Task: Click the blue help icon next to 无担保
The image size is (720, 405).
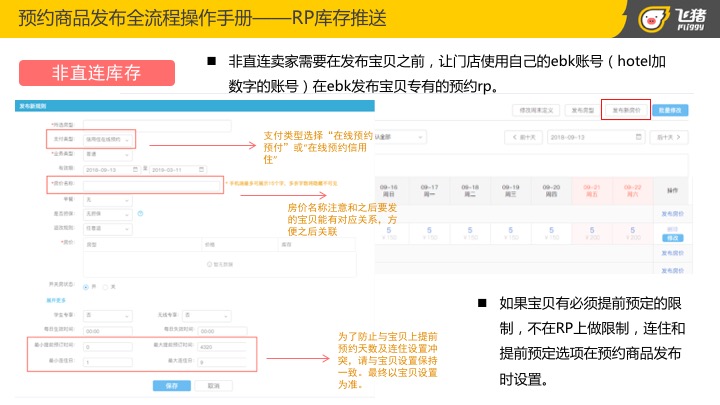Action: [141, 214]
